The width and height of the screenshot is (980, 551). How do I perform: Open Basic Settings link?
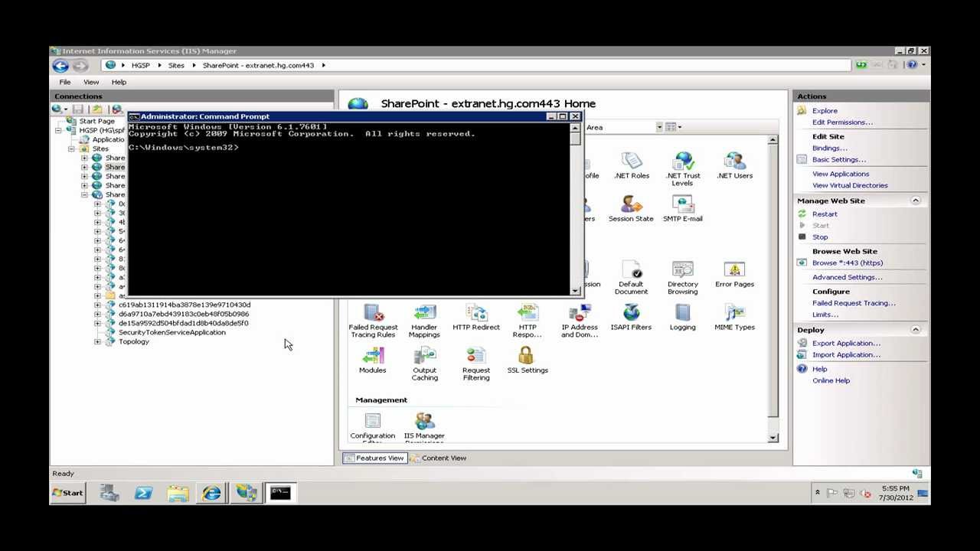click(839, 160)
